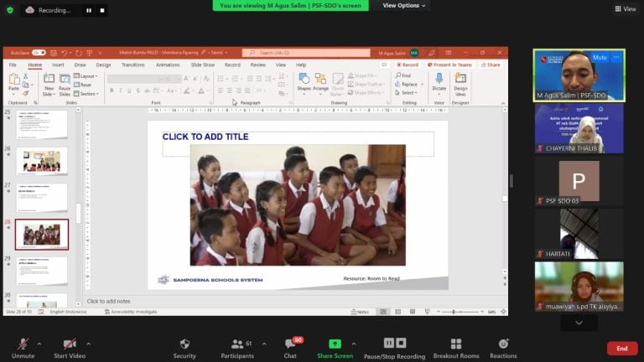Screen dimensions: 644x362
Task: Toggle Italic formatting
Action: (121, 90)
